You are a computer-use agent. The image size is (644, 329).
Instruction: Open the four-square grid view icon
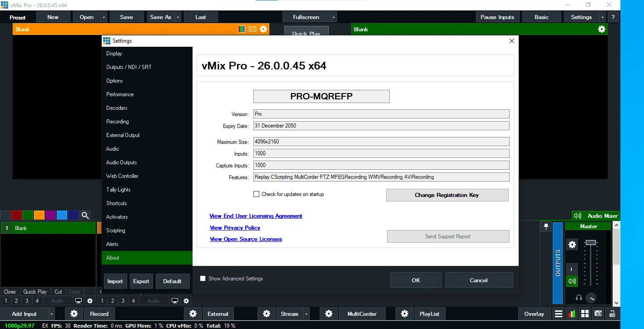click(x=585, y=314)
